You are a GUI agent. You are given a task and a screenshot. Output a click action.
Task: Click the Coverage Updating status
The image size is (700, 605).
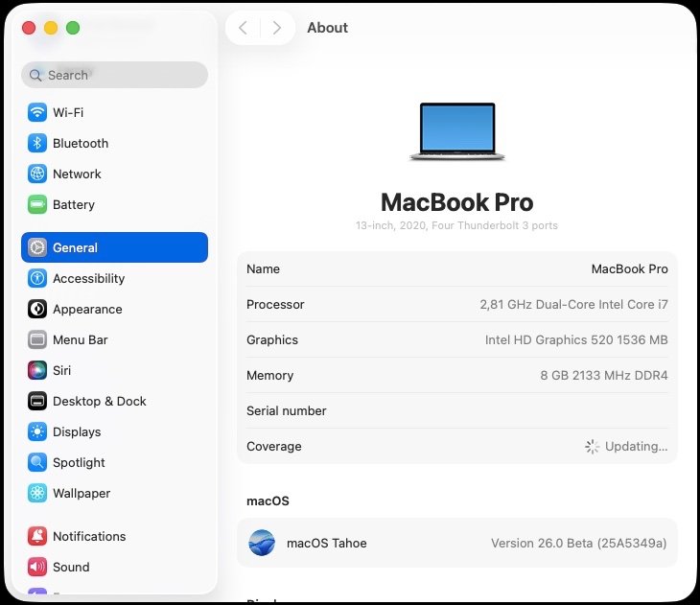pyautogui.click(x=636, y=446)
